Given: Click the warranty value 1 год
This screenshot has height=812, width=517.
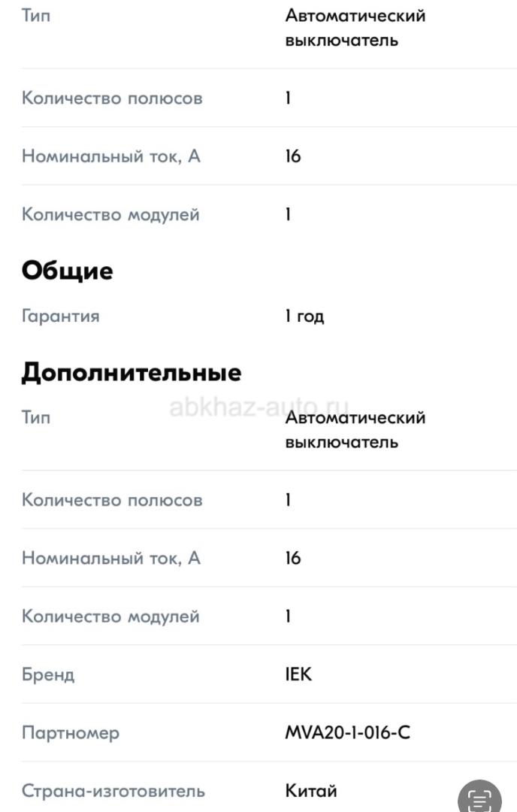Looking at the screenshot, I should click(304, 316).
